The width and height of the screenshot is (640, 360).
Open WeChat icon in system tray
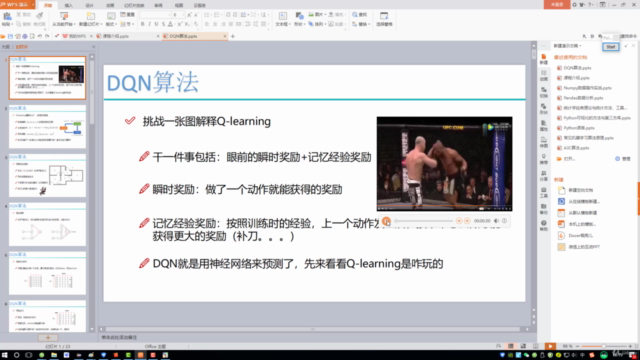pos(526,355)
